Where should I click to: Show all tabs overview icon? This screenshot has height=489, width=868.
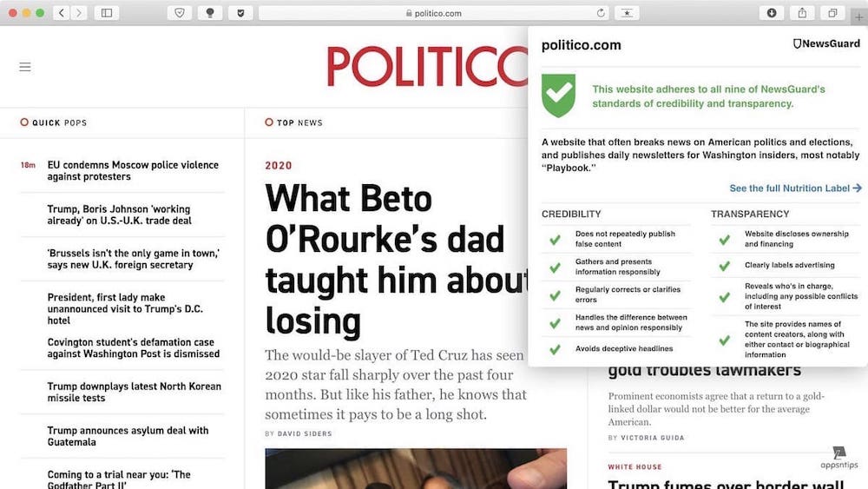(832, 13)
